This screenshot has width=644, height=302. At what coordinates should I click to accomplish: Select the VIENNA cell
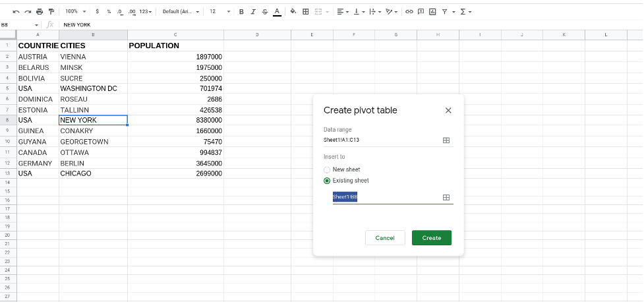point(93,57)
